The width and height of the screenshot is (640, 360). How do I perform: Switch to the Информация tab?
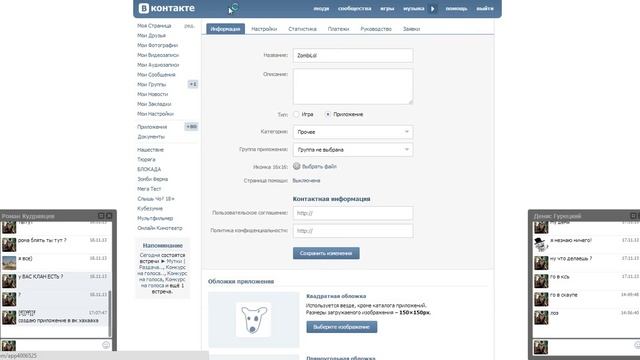[x=225, y=29]
